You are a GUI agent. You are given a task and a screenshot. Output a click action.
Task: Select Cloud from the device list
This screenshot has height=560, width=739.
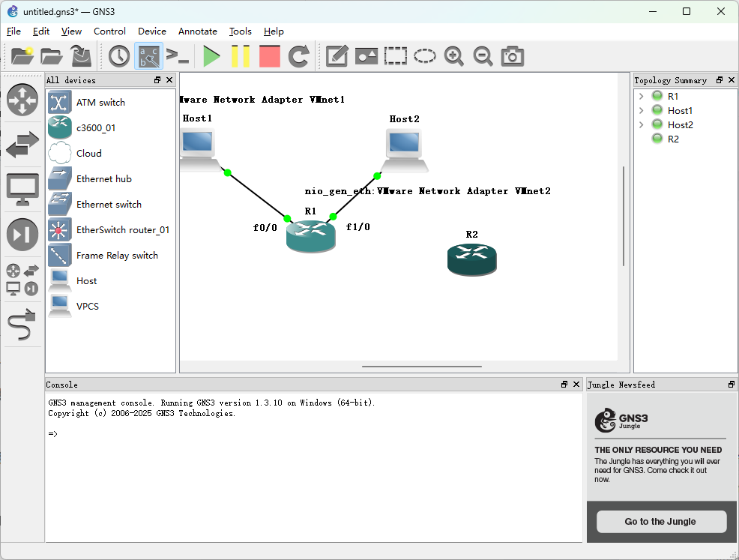point(111,153)
